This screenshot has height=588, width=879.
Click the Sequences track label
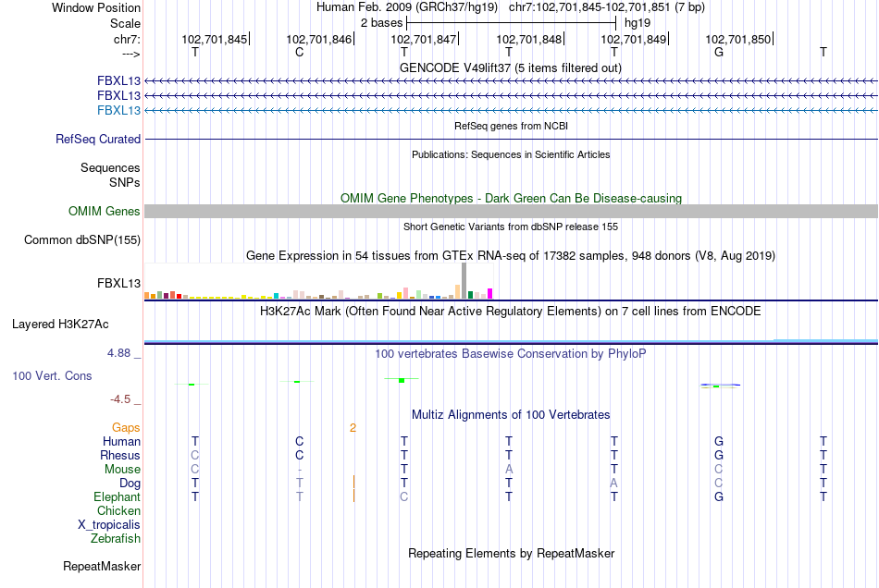(110, 167)
